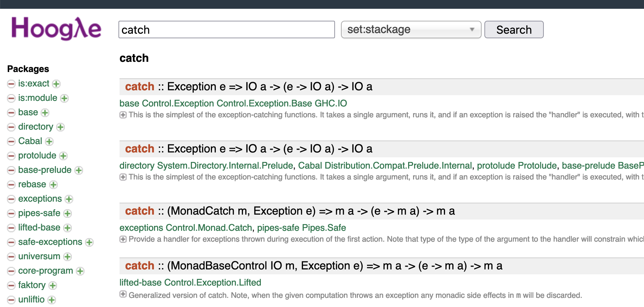This screenshot has width=644, height=307.
Task: Select safe-exceptions package in sidebar
Action: click(x=50, y=242)
